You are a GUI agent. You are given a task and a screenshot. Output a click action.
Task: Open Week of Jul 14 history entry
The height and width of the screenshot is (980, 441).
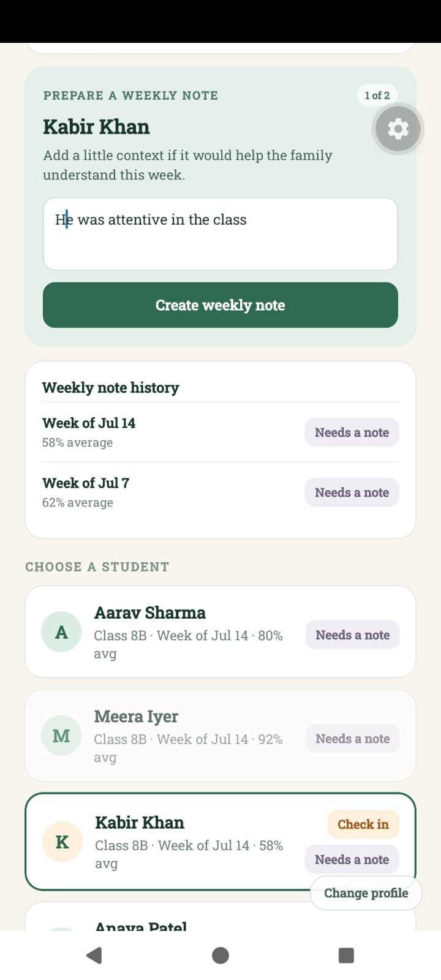[x=221, y=432]
